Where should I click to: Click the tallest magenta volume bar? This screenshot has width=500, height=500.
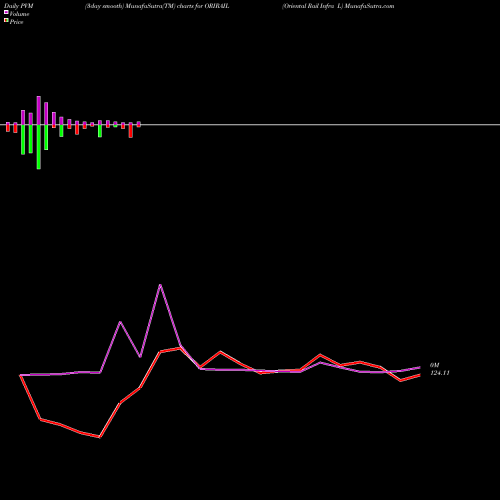39,110
